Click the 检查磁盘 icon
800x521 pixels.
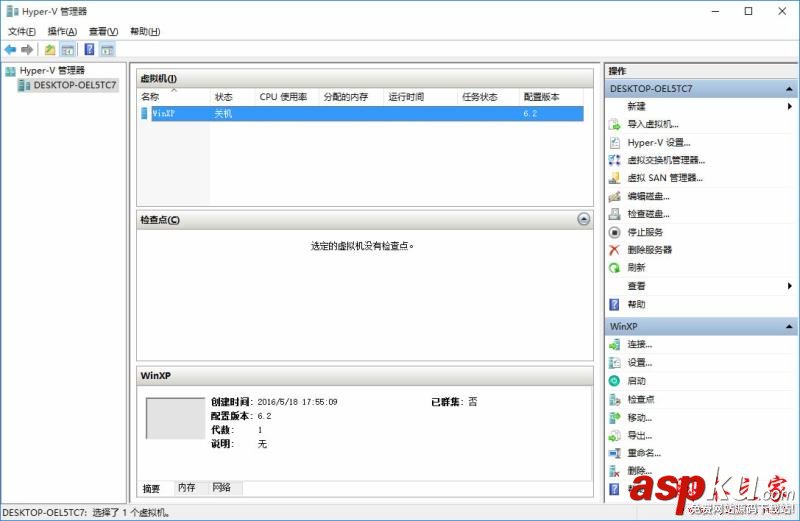(x=614, y=214)
